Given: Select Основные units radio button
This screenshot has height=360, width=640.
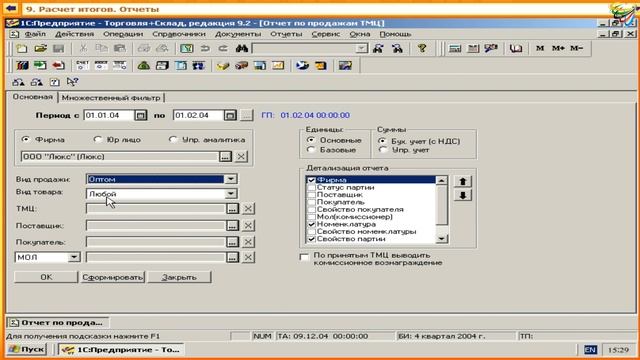Looking at the screenshot, I should coord(311,140).
